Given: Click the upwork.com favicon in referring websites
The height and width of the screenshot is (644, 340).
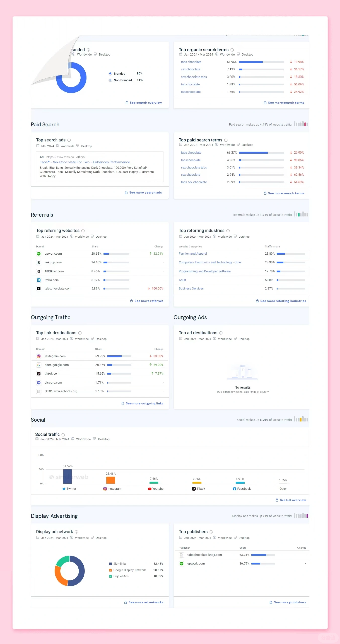Looking at the screenshot, I should (39, 254).
